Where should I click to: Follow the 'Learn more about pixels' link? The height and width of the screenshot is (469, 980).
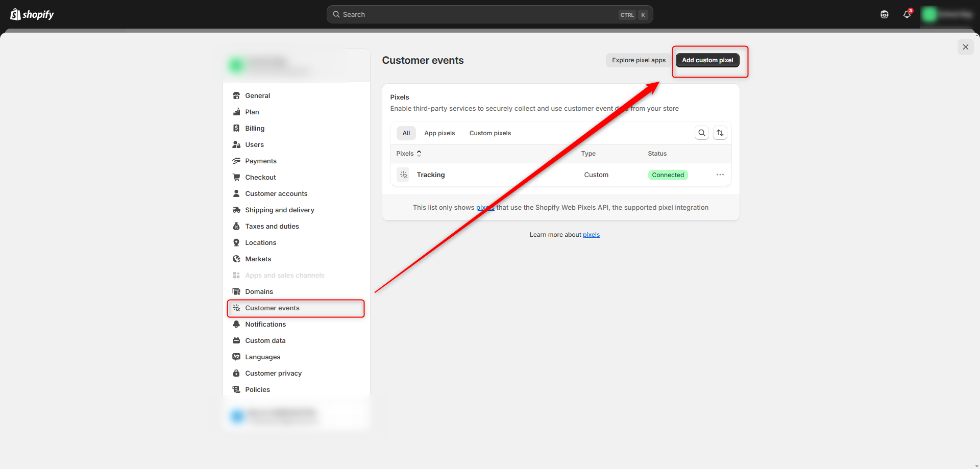coord(591,234)
